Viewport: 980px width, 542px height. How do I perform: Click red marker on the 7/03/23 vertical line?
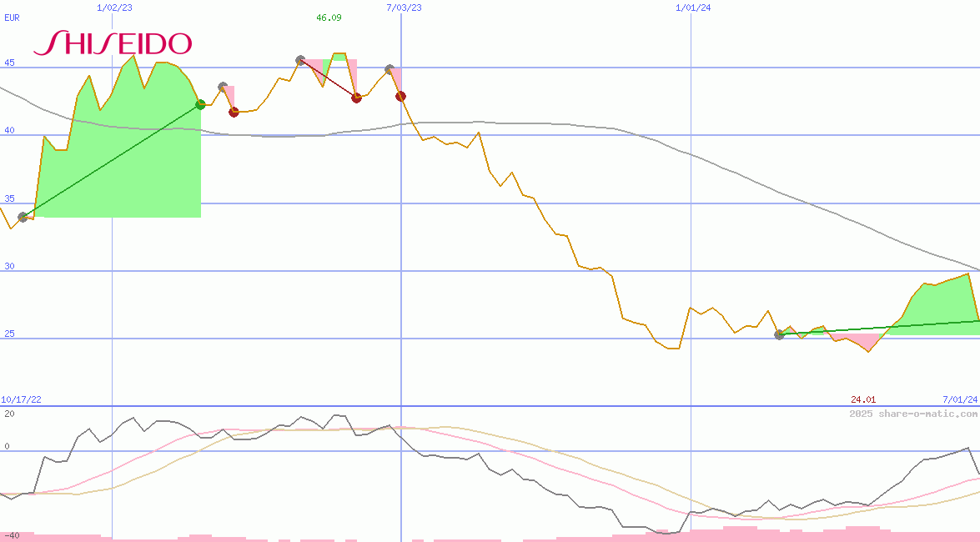(x=400, y=96)
